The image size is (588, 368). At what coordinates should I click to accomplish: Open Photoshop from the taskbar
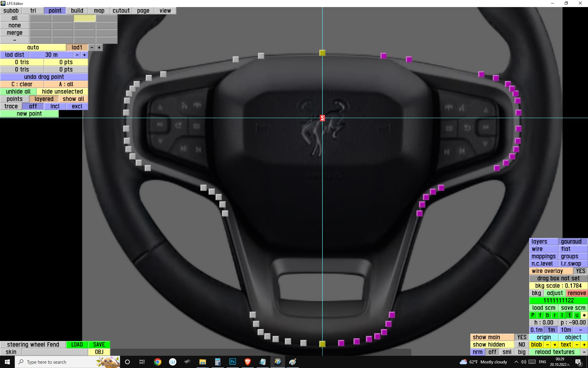click(x=232, y=362)
